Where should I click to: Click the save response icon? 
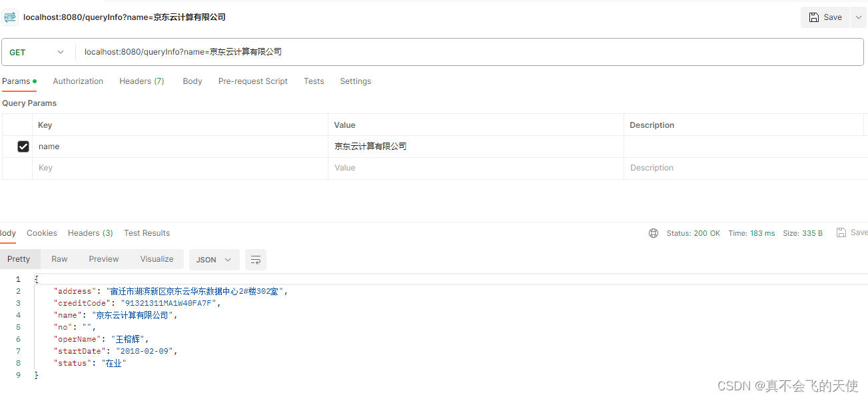(x=841, y=232)
